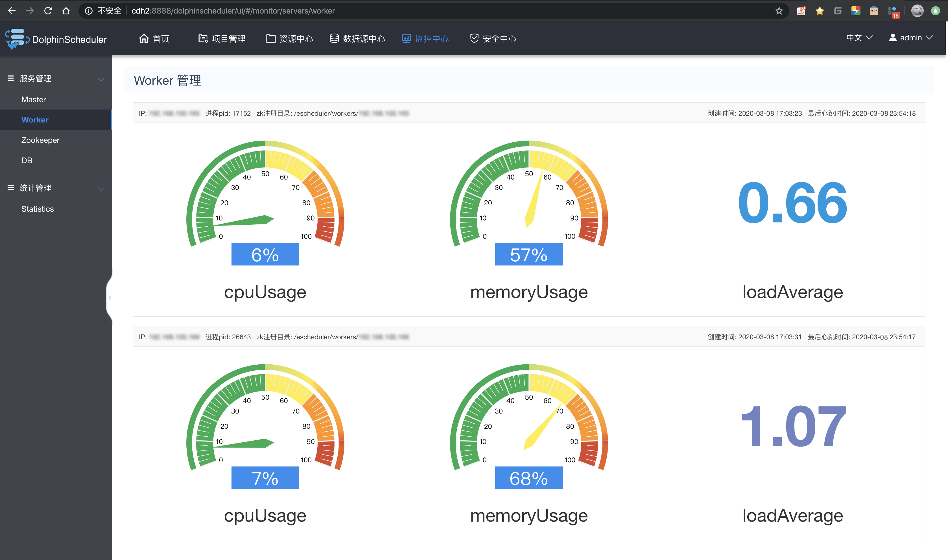Screen dimensions: 948x560
Task: Click the home icon beside 首页
Action: click(x=143, y=38)
